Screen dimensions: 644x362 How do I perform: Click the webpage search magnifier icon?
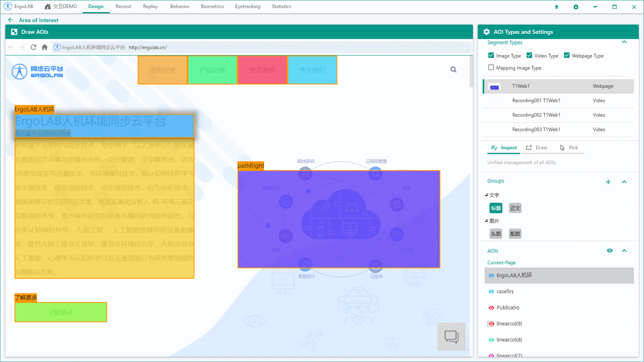pos(453,70)
